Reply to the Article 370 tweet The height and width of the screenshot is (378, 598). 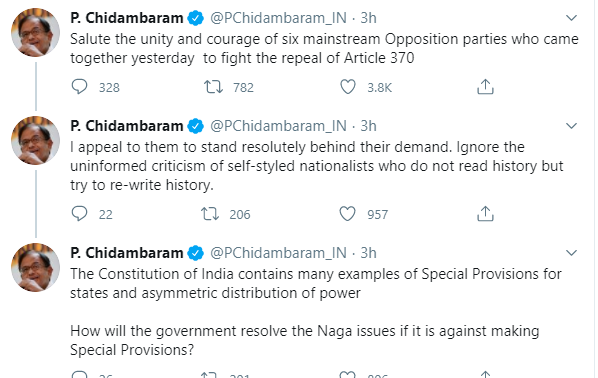[x=79, y=87]
